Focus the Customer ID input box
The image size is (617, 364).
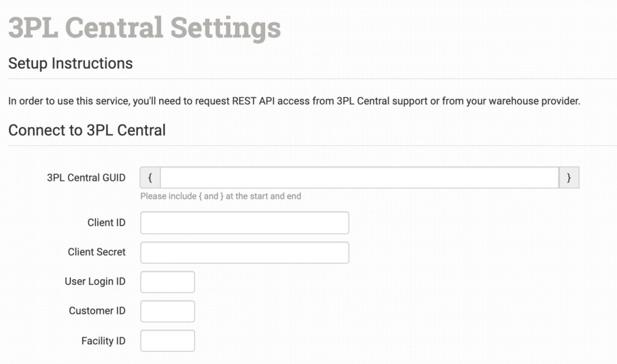(x=168, y=312)
